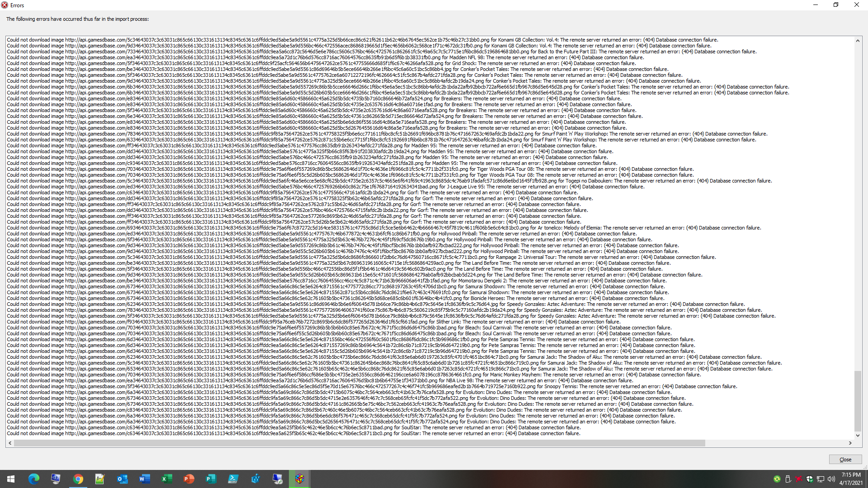
Task: Click the red tray icon
Action: [799, 479]
